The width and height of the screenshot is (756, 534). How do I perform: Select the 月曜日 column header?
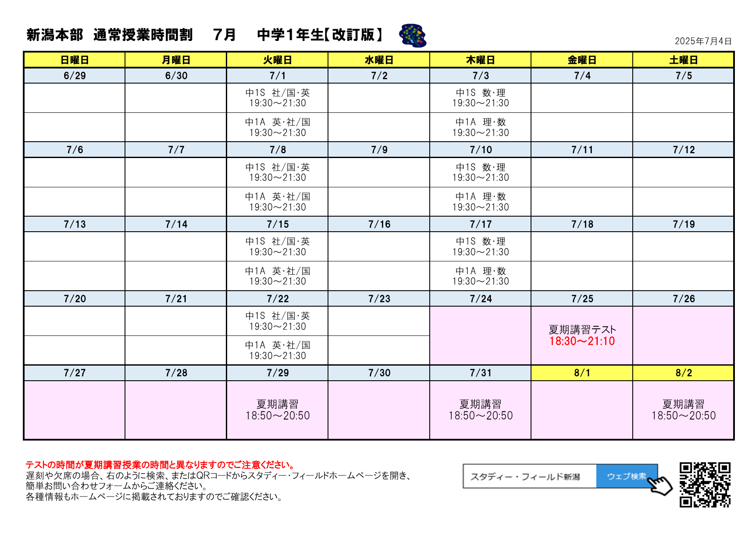[176, 60]
